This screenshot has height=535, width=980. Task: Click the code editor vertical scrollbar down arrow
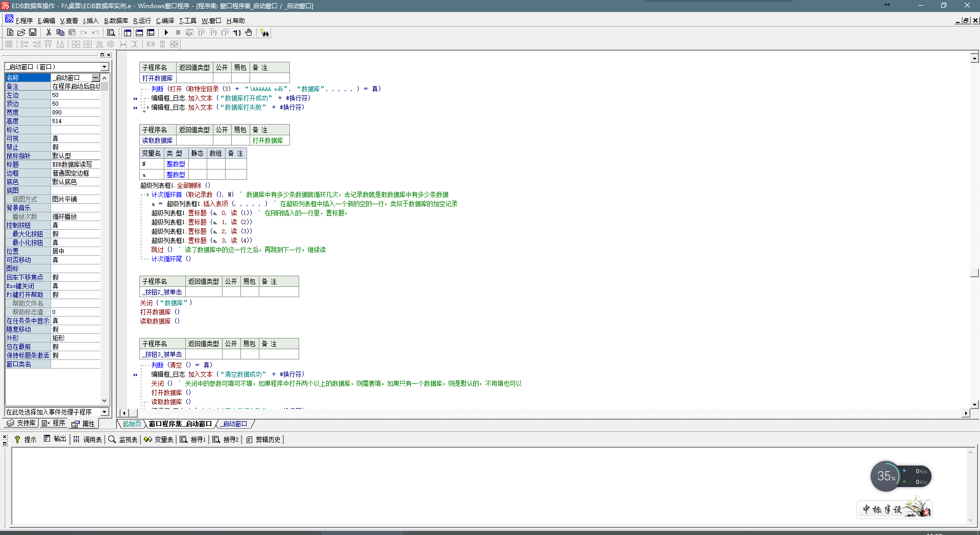[x=974, y=404]
